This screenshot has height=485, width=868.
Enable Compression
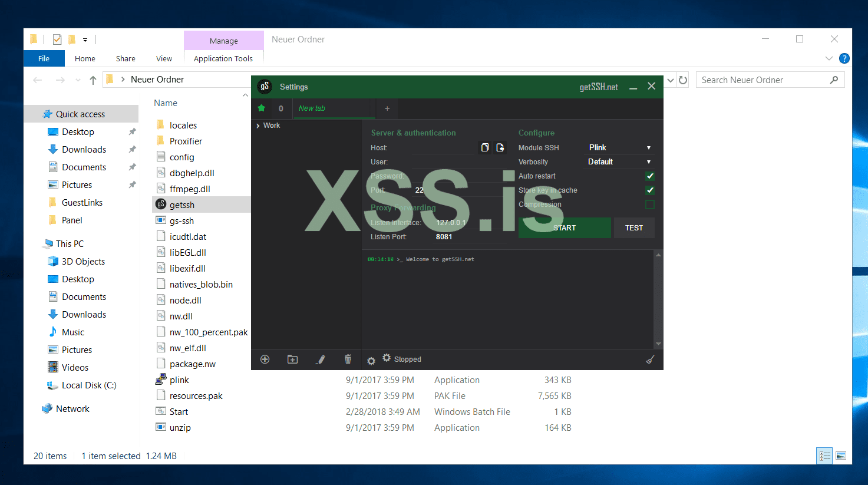pyautogui.click(x=649, y=204)
